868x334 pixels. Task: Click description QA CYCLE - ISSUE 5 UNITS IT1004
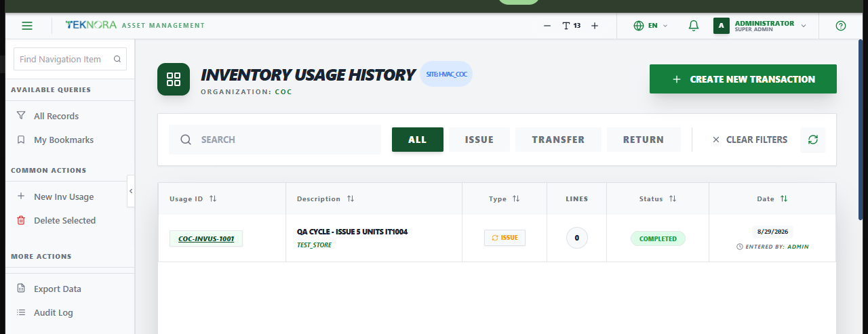(352, 232)
